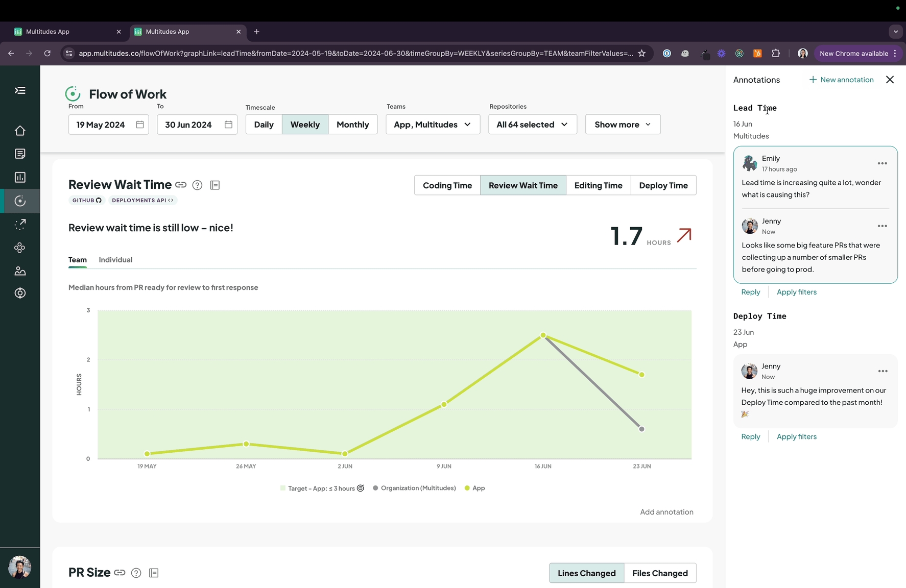
Task: Bookmark this page with star icon
Action: pyautogui.click(x=642, y=53)
